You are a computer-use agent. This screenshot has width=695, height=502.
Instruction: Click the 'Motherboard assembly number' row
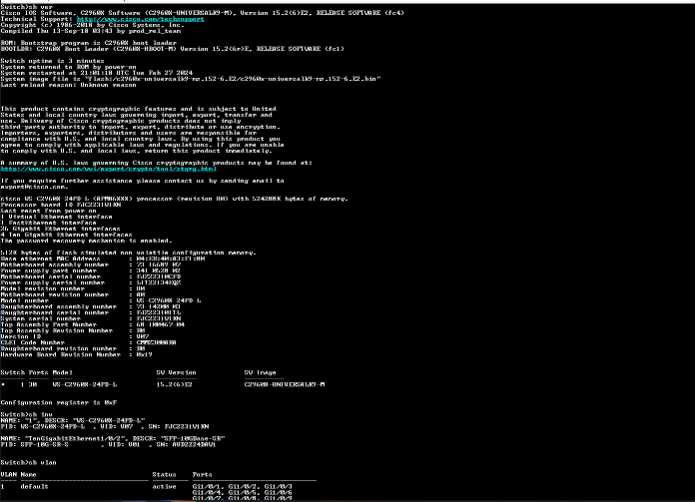click(91, 265)
